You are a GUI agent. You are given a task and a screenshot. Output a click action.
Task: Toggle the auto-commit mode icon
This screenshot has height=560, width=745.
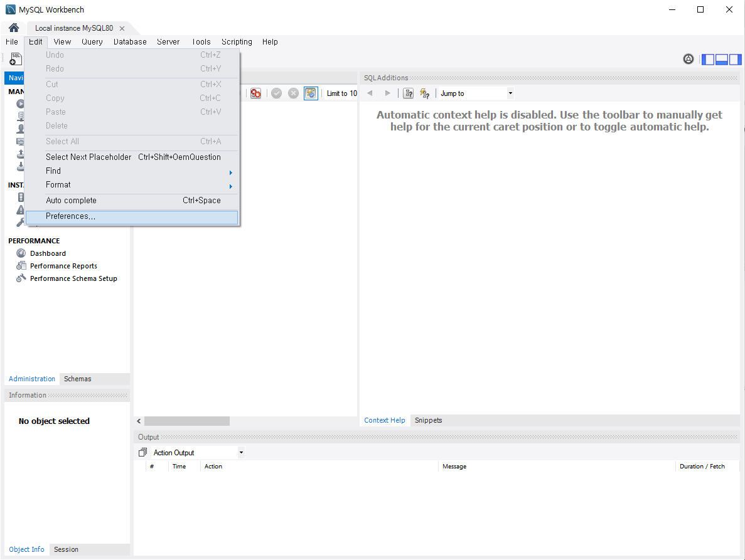coord(311,93)
